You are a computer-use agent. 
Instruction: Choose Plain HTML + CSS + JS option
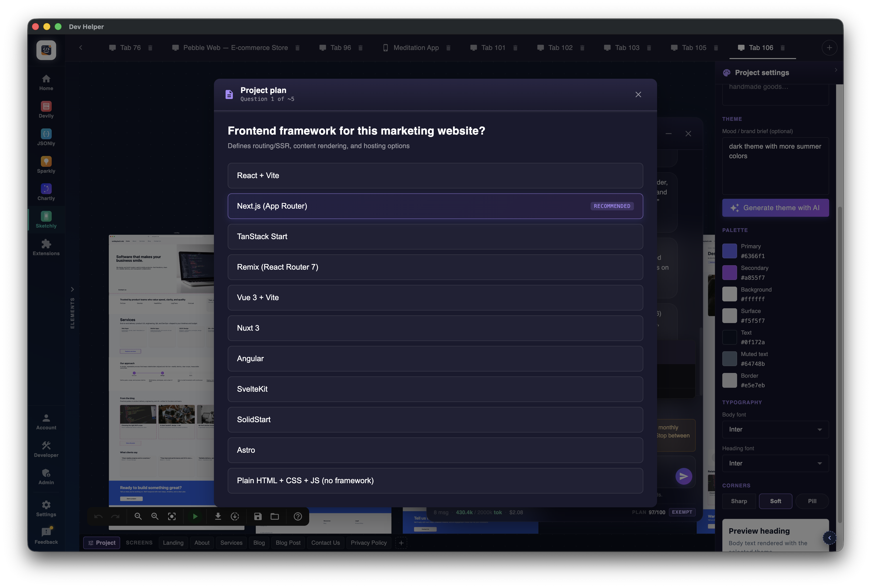tap(435, 480)
